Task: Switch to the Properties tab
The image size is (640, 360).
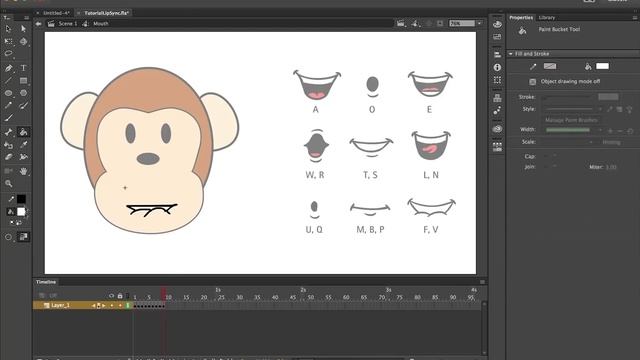Action: [521, 18]
